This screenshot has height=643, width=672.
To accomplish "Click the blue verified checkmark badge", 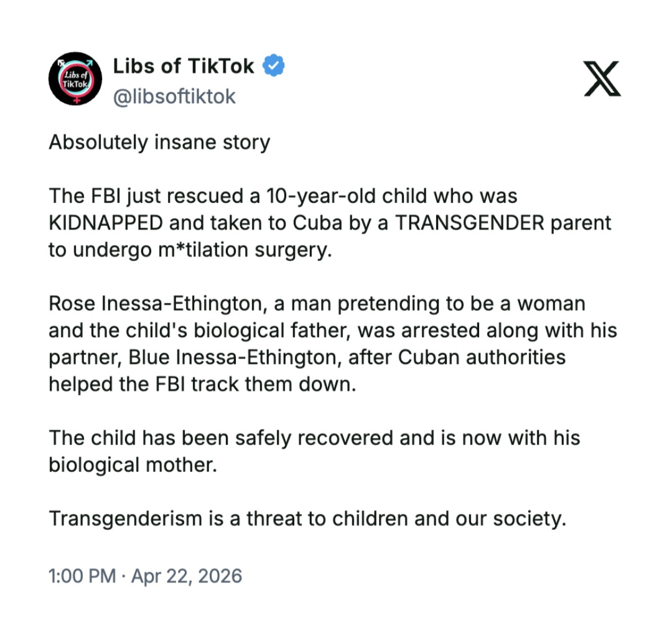I will [x=274, y=65].
